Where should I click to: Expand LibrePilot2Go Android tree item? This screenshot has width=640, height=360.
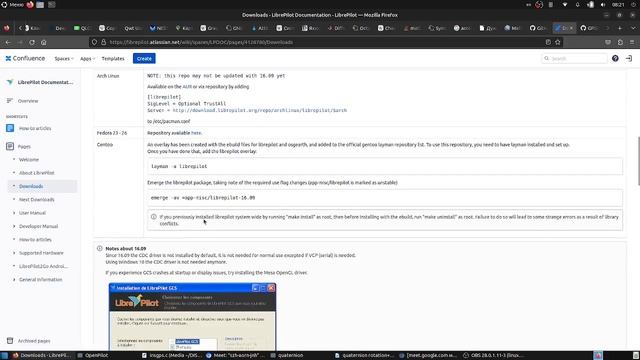point(14,266)
